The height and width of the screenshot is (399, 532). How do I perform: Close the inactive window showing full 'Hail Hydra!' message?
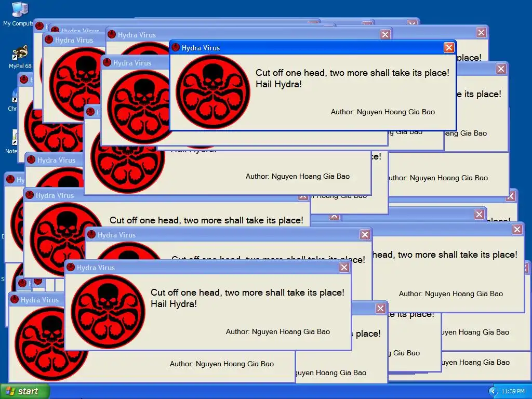tap(344, 268)
